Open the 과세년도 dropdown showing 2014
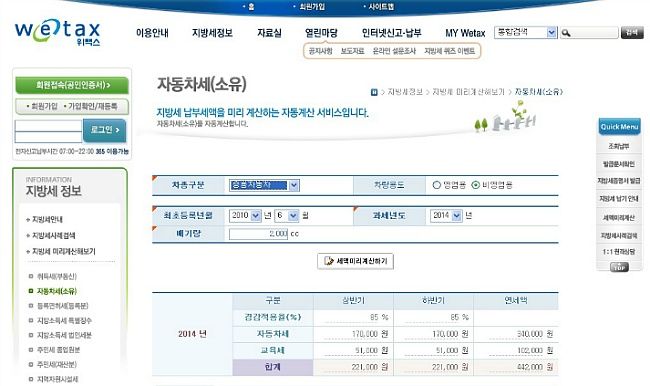Image resolution: width=650 pixels, height=386 pixels. pyautogui.click(x=446, y=216)
